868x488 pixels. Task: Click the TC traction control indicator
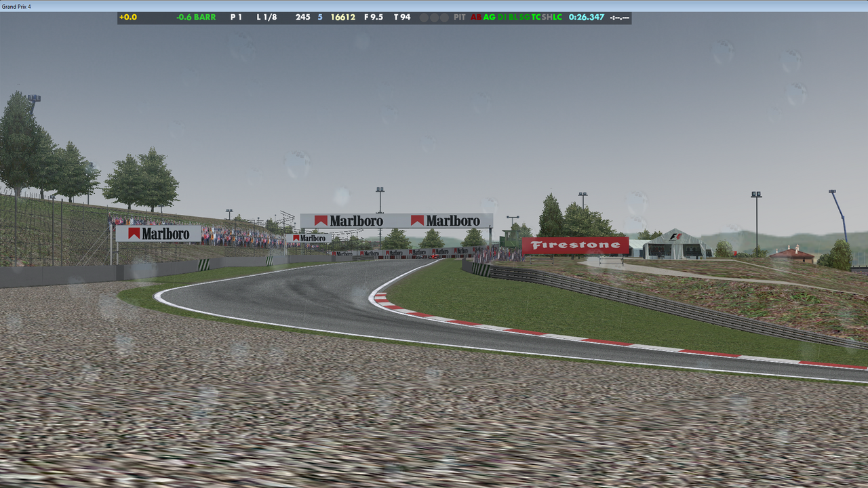536,17
